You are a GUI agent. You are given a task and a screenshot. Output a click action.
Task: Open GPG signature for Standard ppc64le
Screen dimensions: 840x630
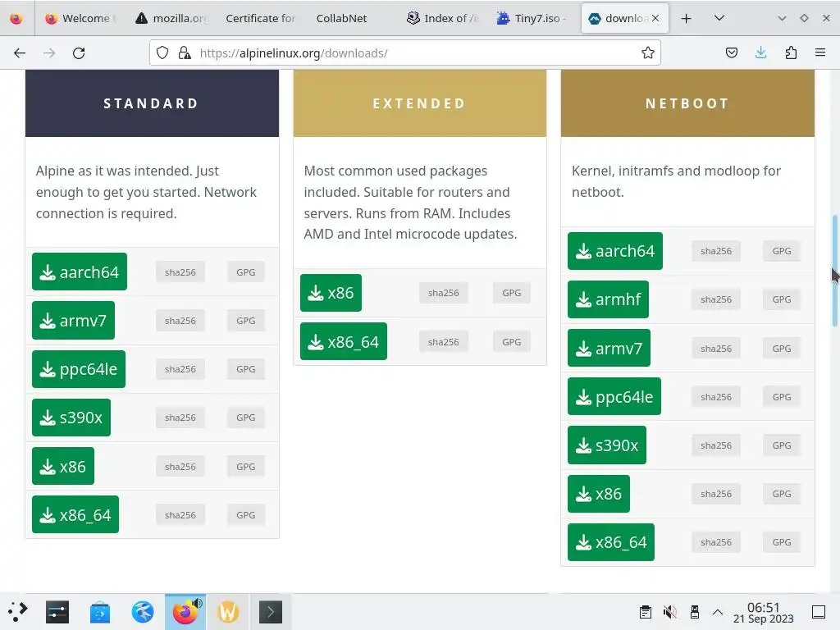click(x=246, y=369)
